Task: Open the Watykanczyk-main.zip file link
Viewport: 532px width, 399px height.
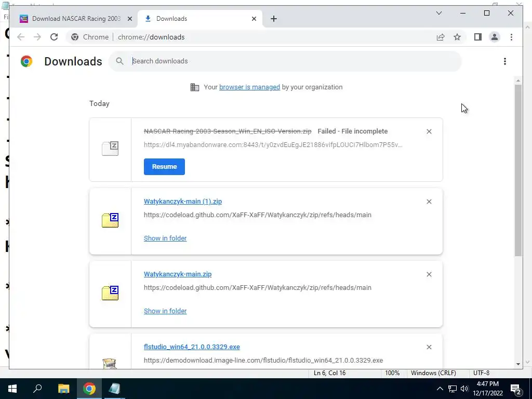Action: [x=178, y=274]
